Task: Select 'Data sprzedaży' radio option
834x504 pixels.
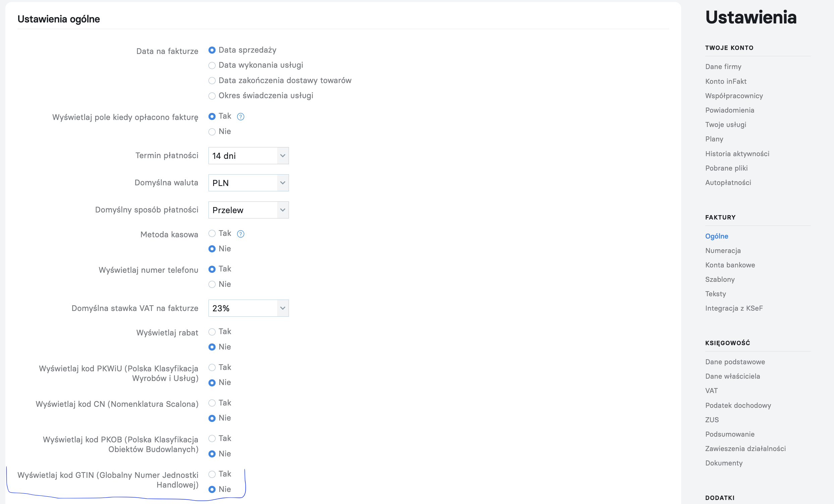Action: pyautogui.click(x=212, y=50)
